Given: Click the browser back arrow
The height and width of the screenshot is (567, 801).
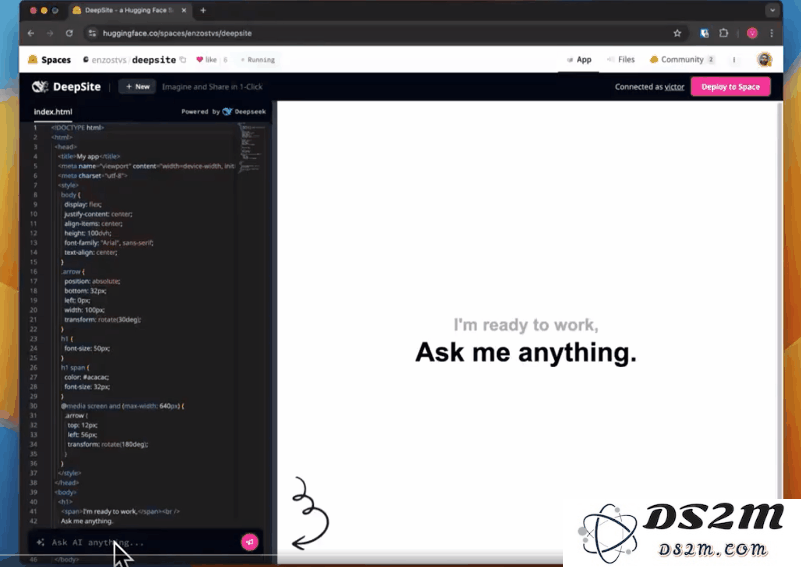Looking at the screenshot, I should (31, 33).
